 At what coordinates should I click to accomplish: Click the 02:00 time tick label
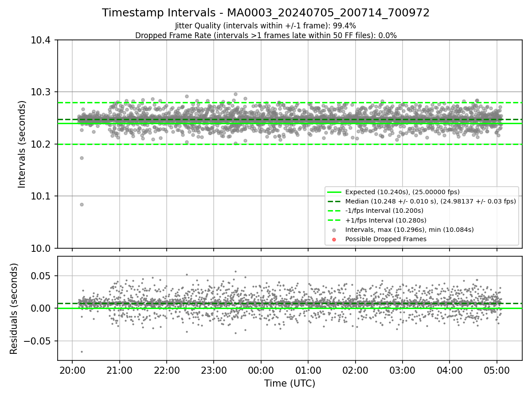click(355, 370)
